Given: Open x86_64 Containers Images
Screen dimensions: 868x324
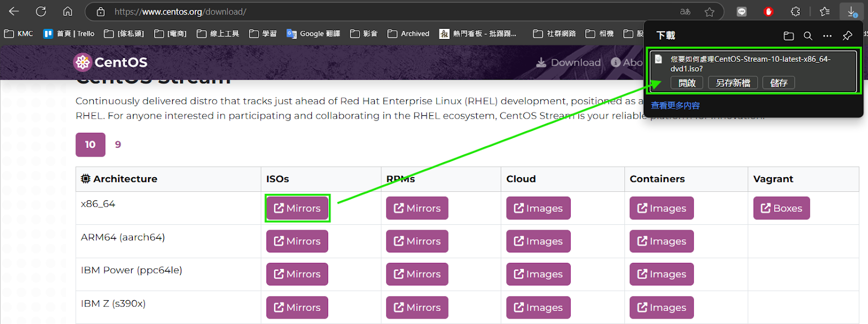Looking at the screenshot, I should click(662, 208).
